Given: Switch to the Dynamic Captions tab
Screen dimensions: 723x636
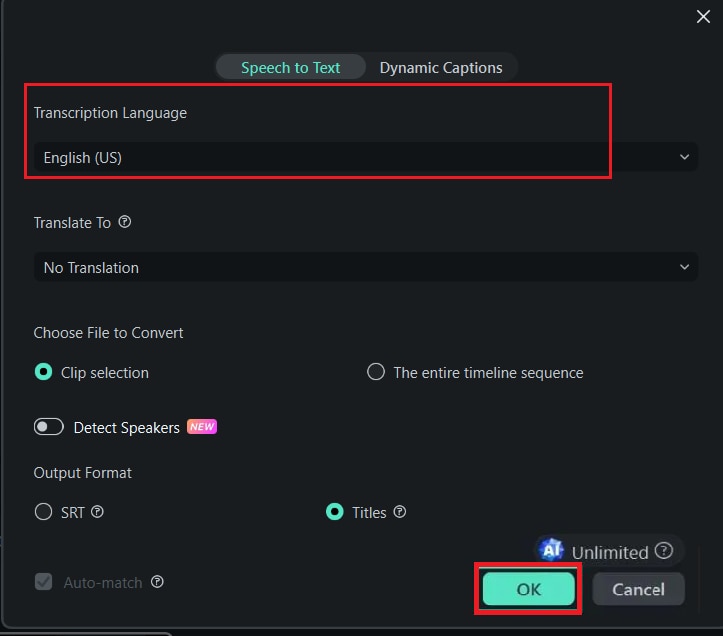Looking at the screenshot, I should pos(441,67).
